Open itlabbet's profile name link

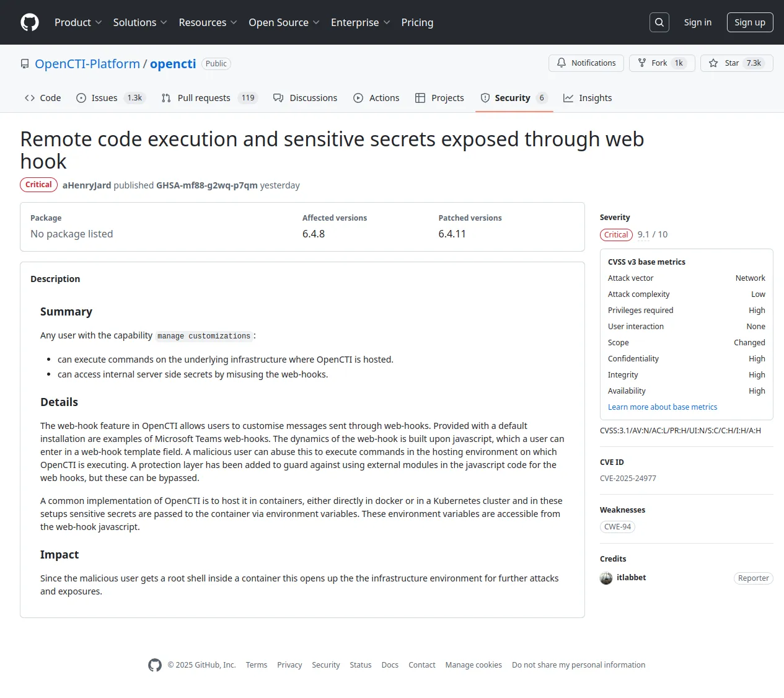point(631,578)
